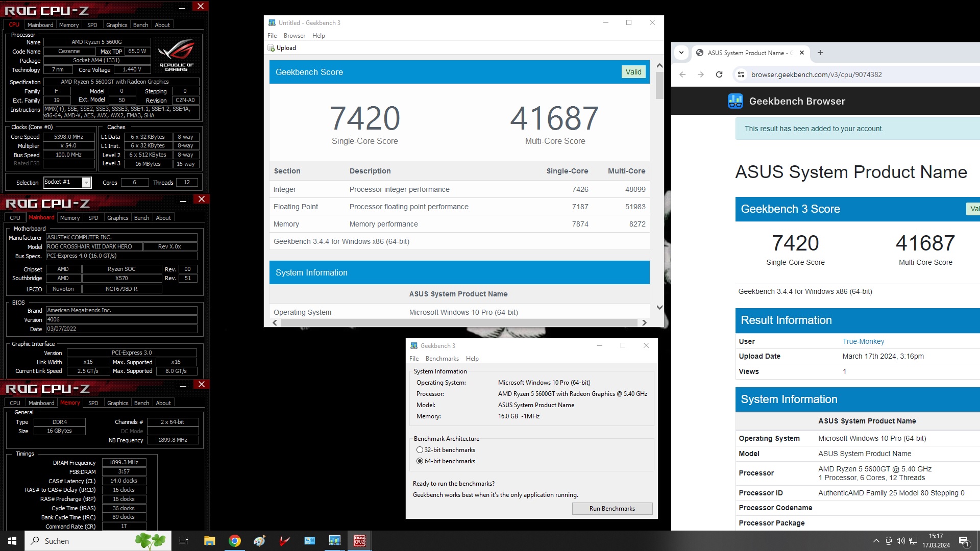The height and width of the screenshot is (551, 980).
Task: Click the Geekbench Browser logo icon
Action: tap(735, 101)
